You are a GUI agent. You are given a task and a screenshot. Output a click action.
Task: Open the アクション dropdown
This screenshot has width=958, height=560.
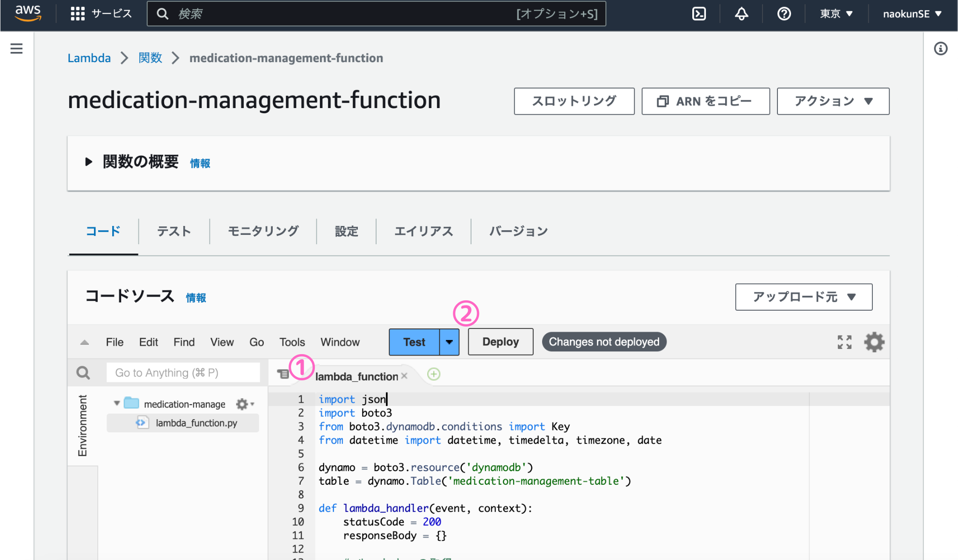(x=833, y=101)
